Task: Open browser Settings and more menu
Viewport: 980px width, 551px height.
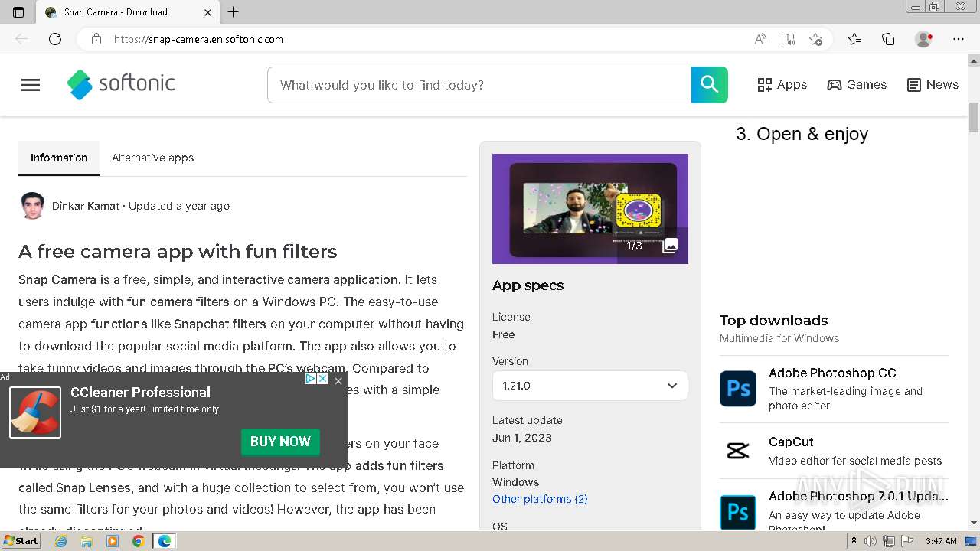Action: point(959,39)
